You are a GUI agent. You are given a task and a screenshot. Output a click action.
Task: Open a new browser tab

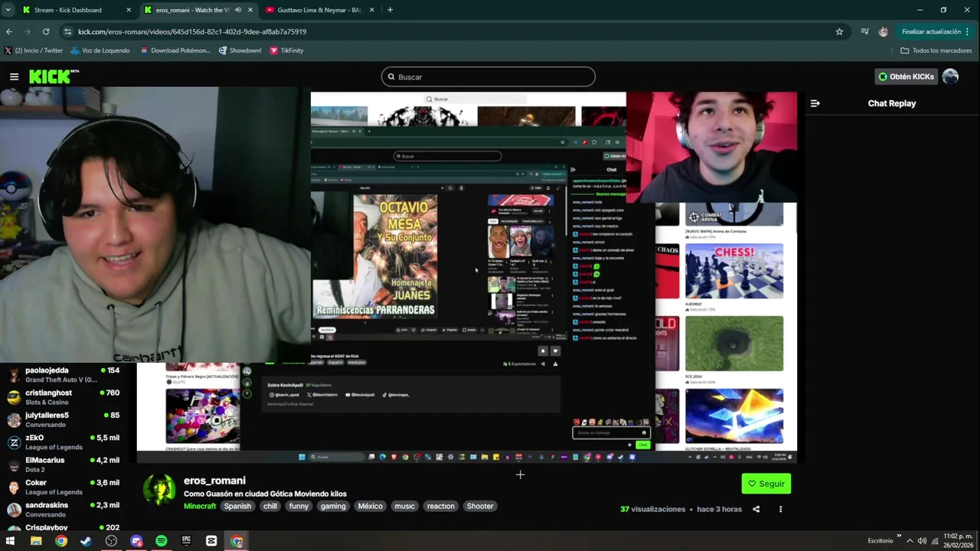coord(390,10)
